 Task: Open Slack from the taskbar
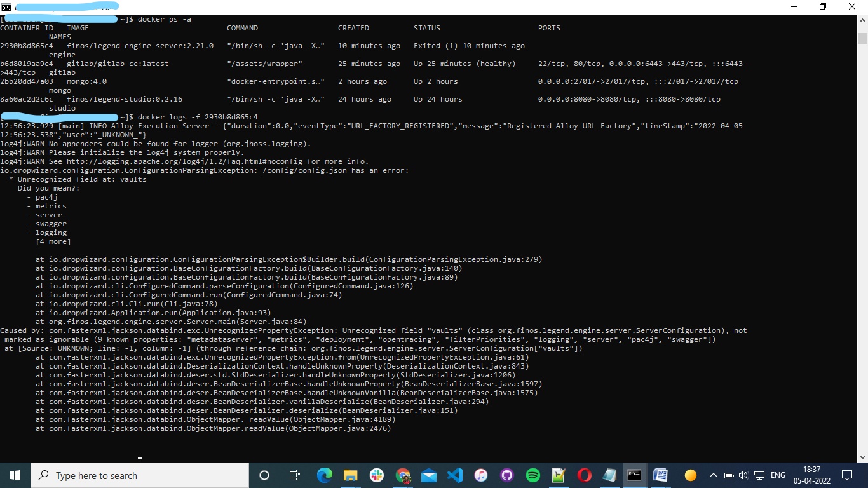click(x=377, y=475)
